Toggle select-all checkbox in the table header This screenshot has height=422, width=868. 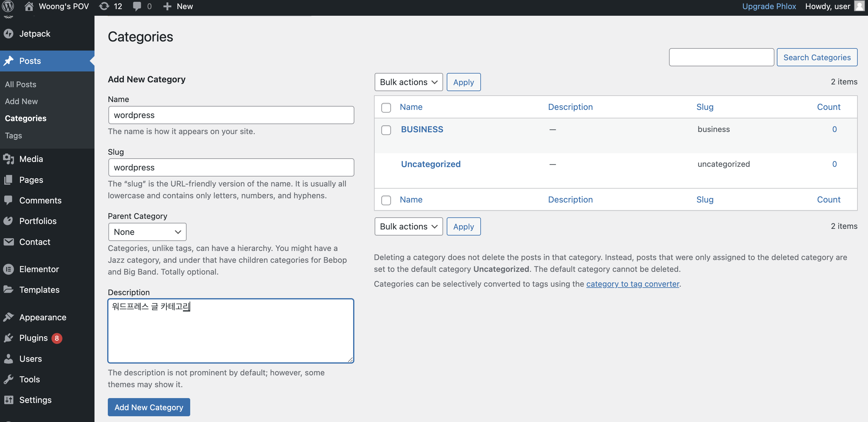[x=386, y=107]
